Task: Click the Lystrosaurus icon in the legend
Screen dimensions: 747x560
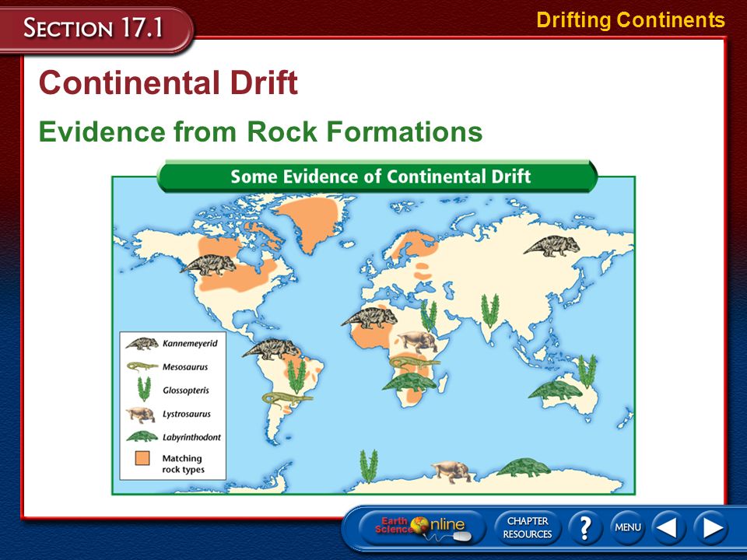Action: coord(141,415)
